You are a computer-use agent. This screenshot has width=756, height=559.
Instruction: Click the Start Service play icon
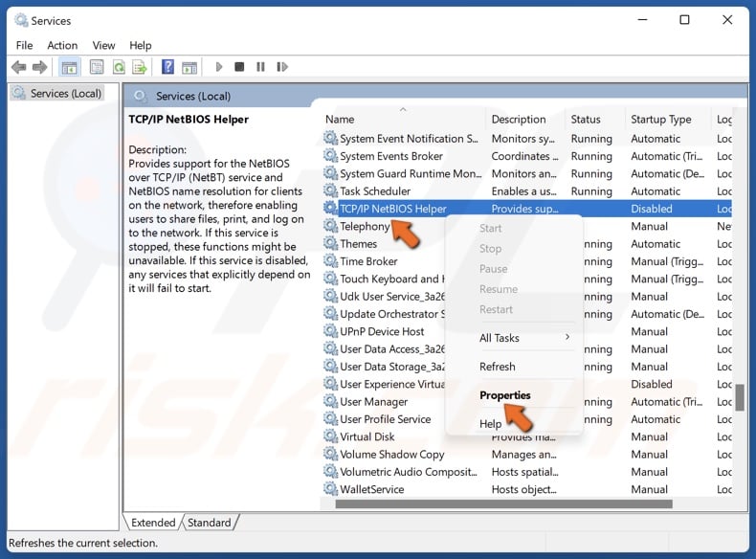pyautogui.click(x=219, y=67)
